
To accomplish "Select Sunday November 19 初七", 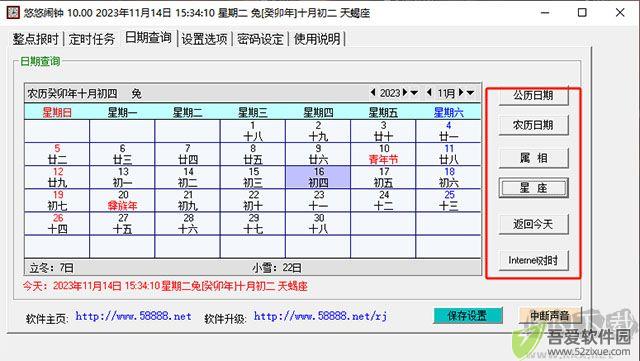I will tap(57, 201).
